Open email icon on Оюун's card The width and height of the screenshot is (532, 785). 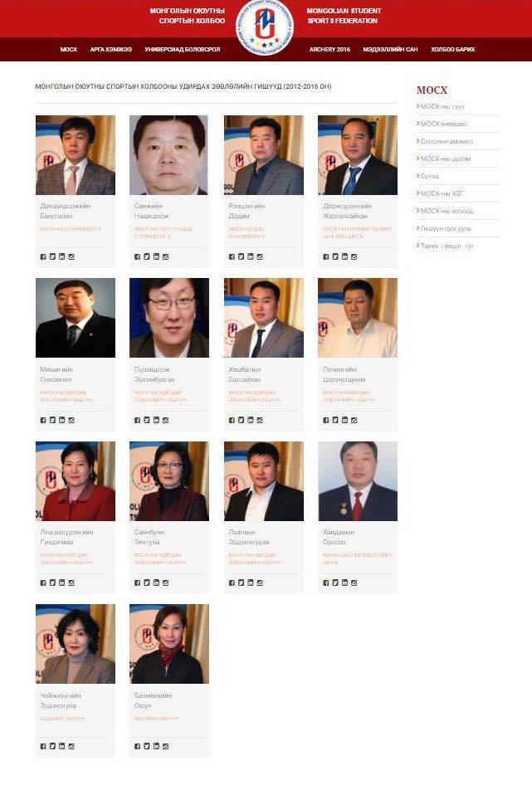(166, 746)
